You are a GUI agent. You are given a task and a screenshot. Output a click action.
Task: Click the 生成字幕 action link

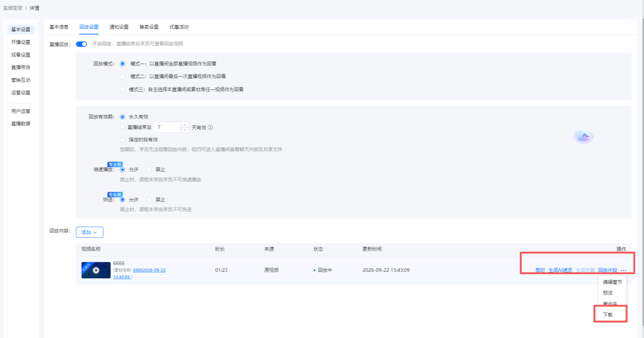[585, 270]
